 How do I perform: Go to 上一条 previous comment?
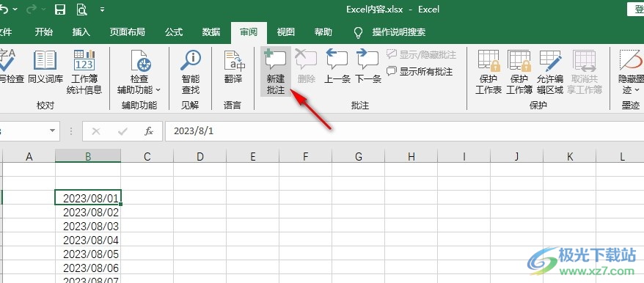coord(337,67)
